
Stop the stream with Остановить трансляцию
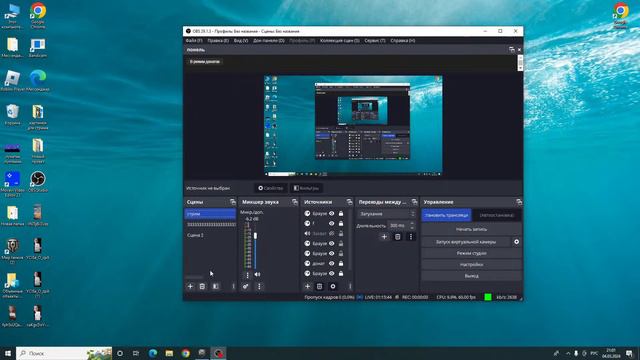(x=447, y=215)
